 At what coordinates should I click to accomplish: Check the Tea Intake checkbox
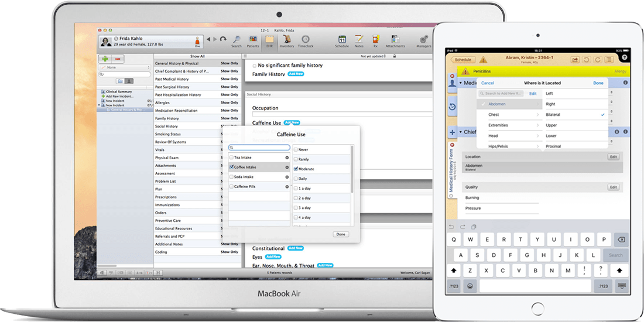click(232, 157)
